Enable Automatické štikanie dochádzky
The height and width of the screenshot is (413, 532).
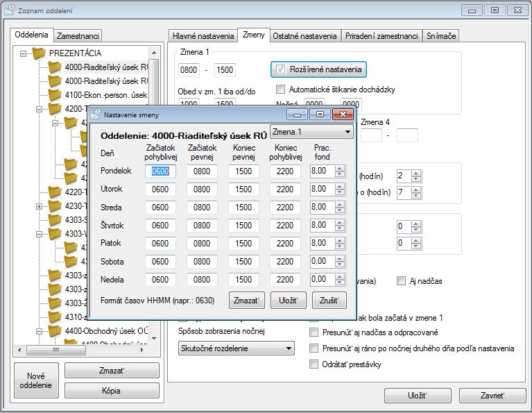click(x=281, y=90)
